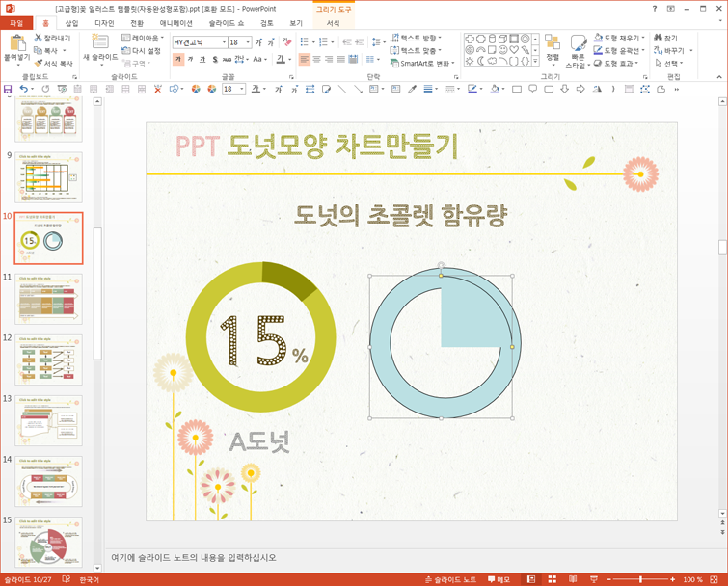Switch to the Design (디자인) tab

pyautogui.click(x=104, y=23)
